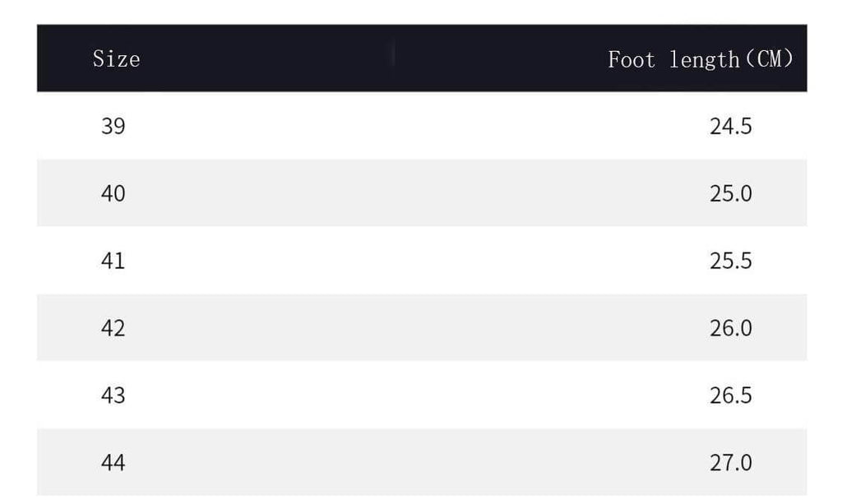This screenshot has height=504, width=842.
Task: Click the 25.5 foot length value
Action: coord(731,261)
